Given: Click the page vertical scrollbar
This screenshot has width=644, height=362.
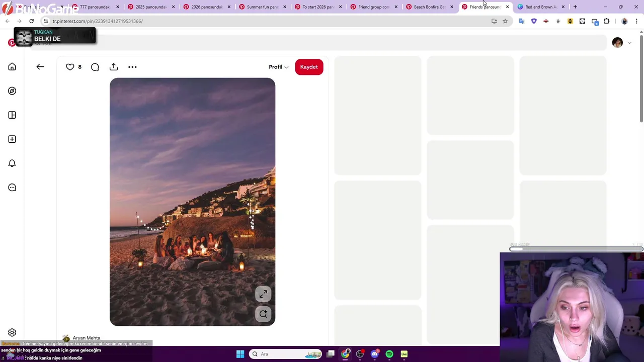Looking at the screenshot, I should pyautogui.click(x=641, y=78).
